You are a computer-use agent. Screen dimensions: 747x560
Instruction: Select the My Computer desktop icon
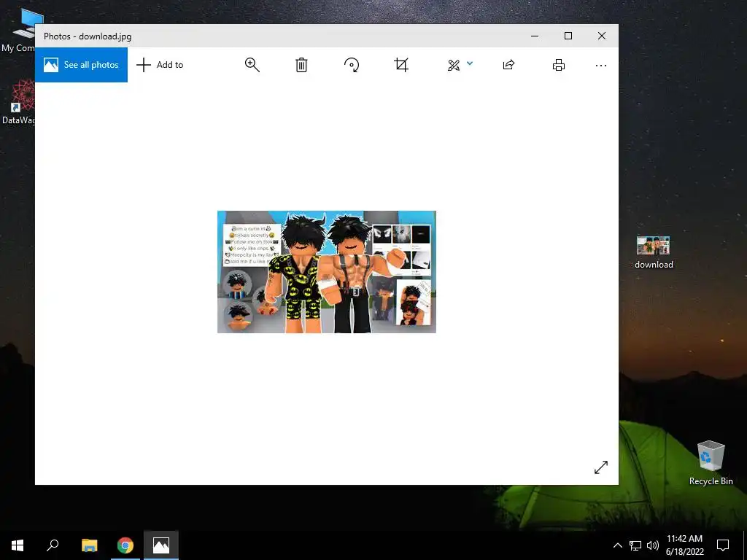(x=18, y=31)
